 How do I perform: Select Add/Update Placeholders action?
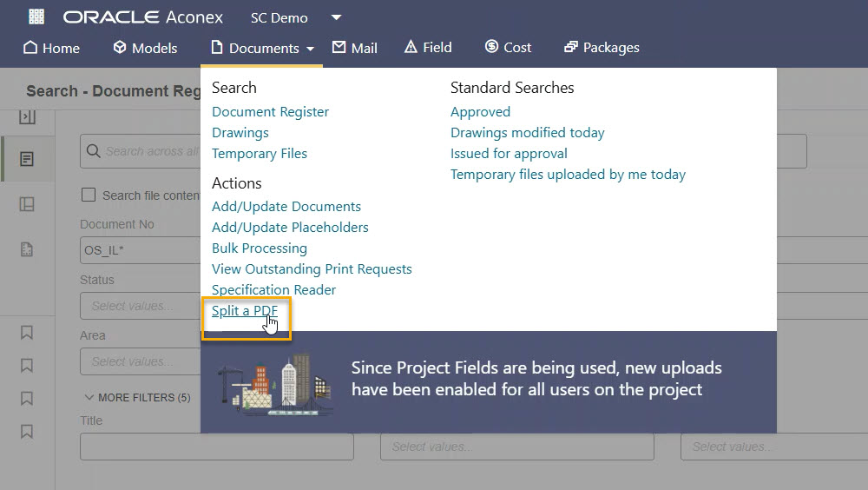(290, 228)
